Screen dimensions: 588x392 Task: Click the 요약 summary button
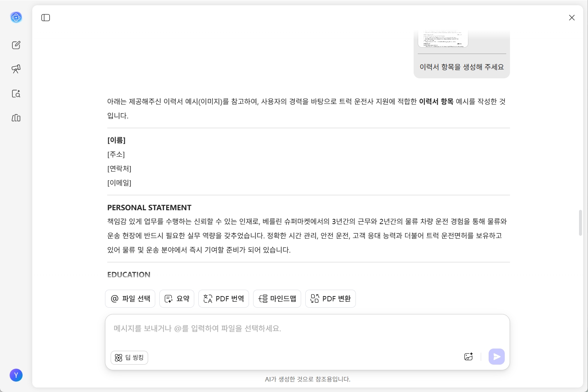click(x=177, y=299)
